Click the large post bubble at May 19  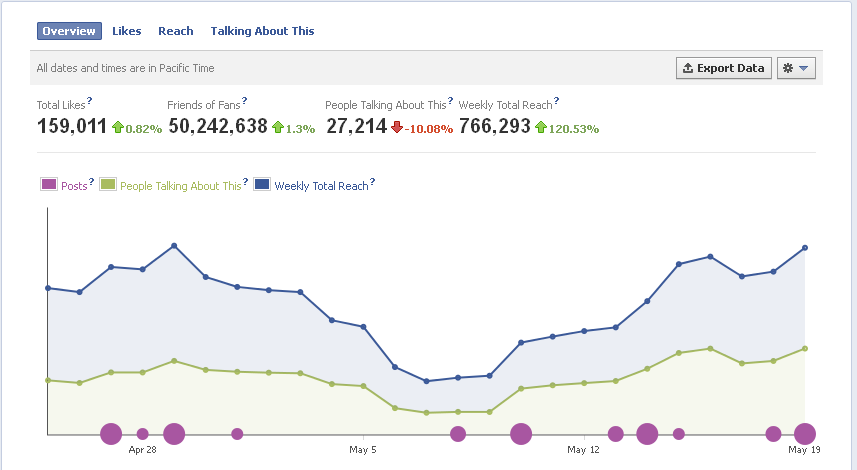(805, 434)
